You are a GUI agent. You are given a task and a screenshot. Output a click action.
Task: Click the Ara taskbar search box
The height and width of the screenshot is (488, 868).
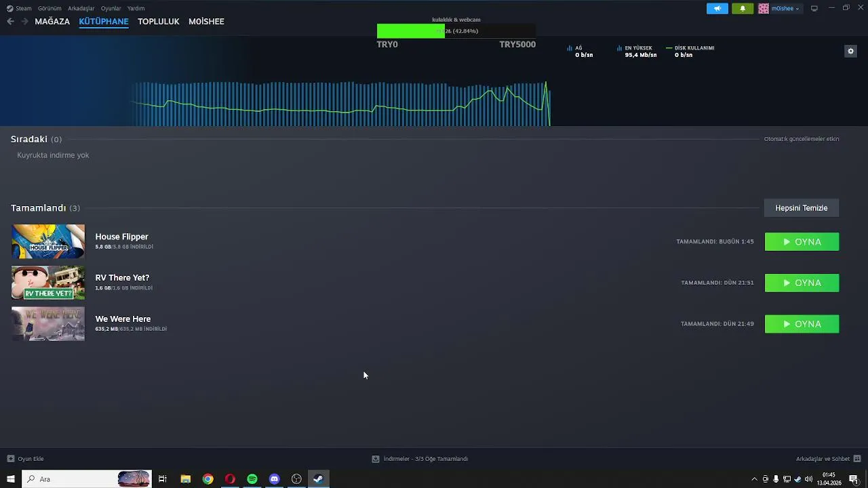point(86,479)
